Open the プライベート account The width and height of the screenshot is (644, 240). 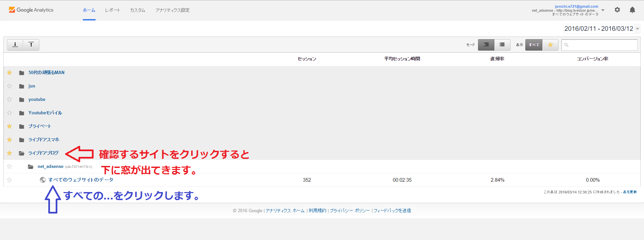[40, 126]
